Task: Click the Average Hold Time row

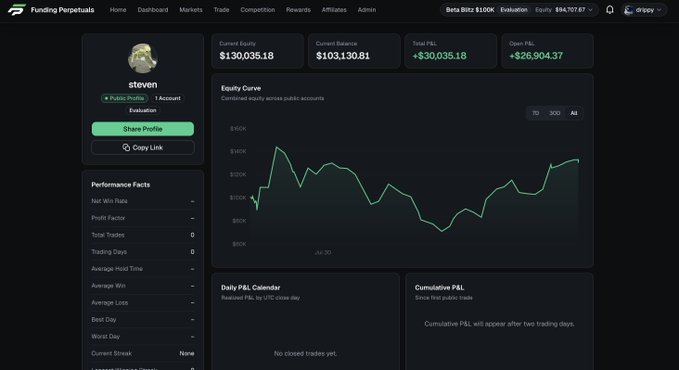Action: click(143, 269)
